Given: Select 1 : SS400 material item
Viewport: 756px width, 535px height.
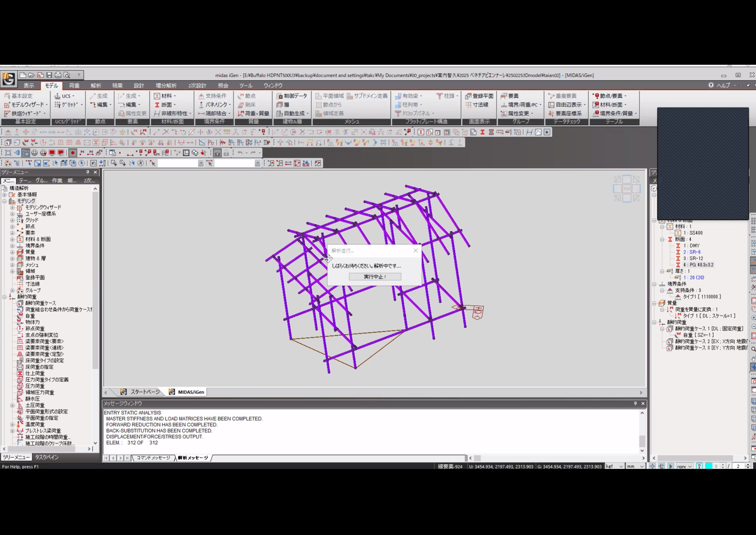Looking at the screenshot, I should (x=693, y=233).
